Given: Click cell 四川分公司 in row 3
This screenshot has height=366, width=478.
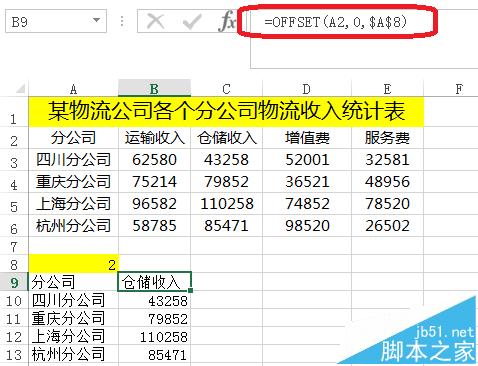Looking at the screenshot, I should 74,160.
